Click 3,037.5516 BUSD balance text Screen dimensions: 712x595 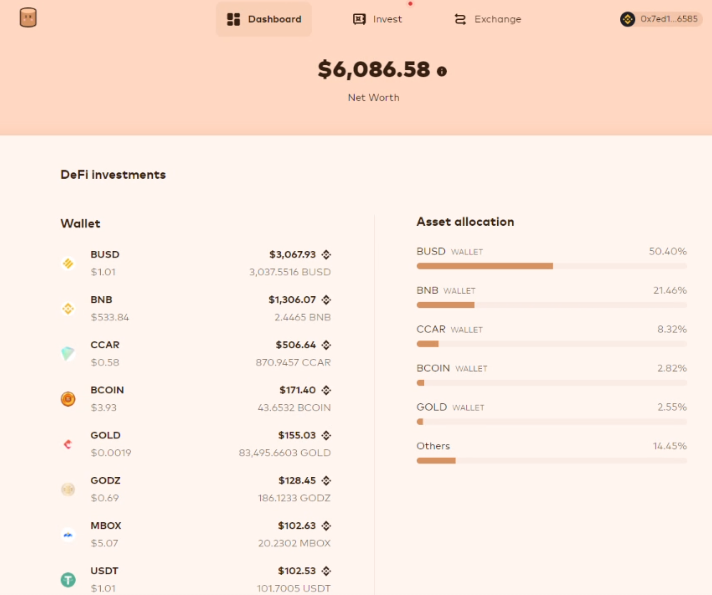coord(290,272)
